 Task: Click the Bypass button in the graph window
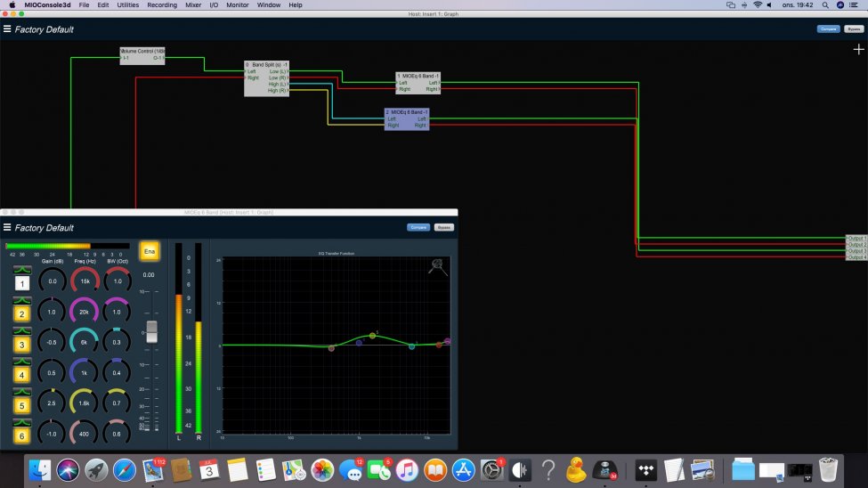pyautogui.click(x=854, y=29)
